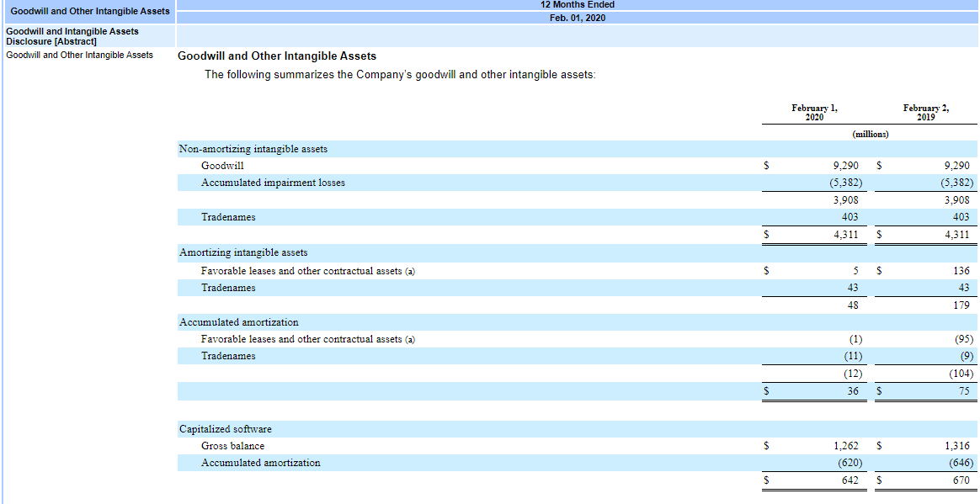Screen dimensions: 980x504
Task: Select the (millions) label above the table
Action: pos(871,134)
